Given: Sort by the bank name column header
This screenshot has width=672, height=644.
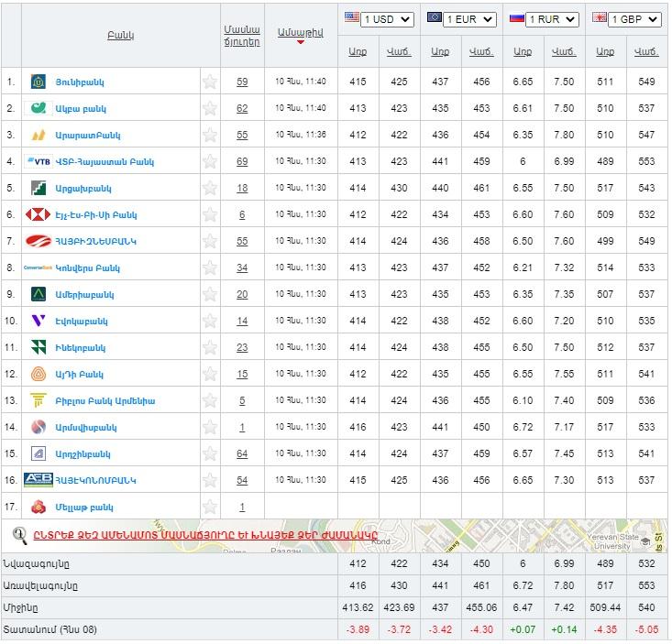Looking at the screenshot, I should (120, 35).
